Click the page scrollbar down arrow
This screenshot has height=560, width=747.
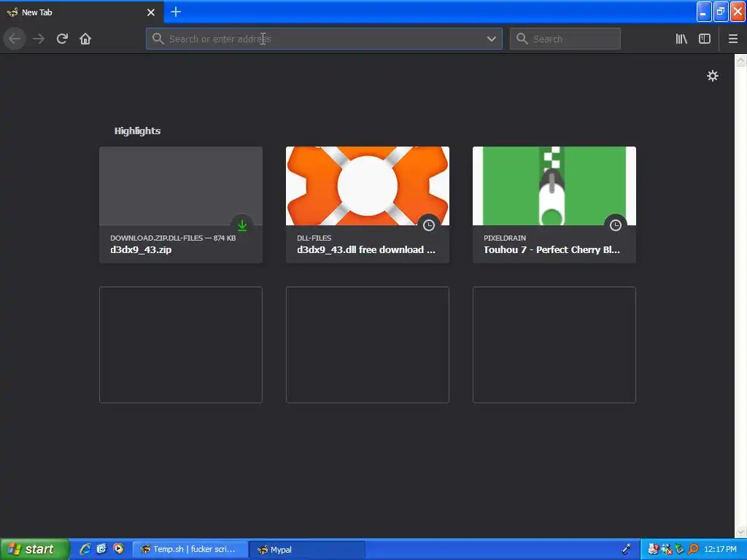(x=741, y=532)
